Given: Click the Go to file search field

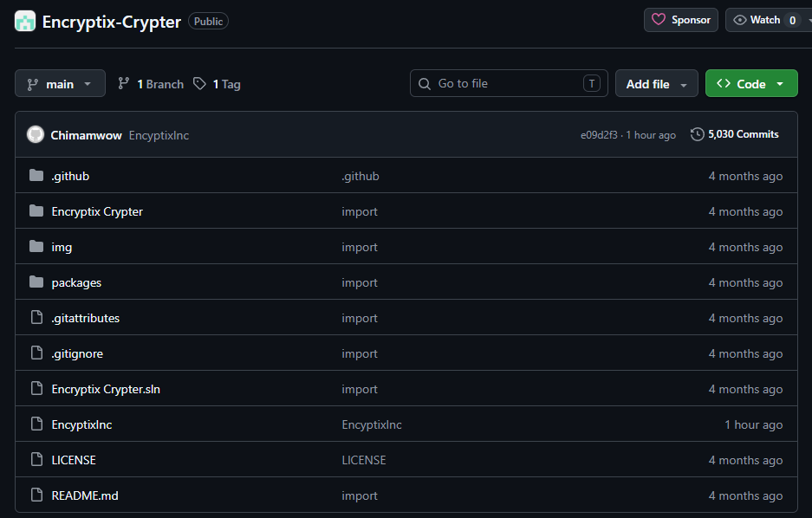Looking at the screenshot, I should pos(509,84).
